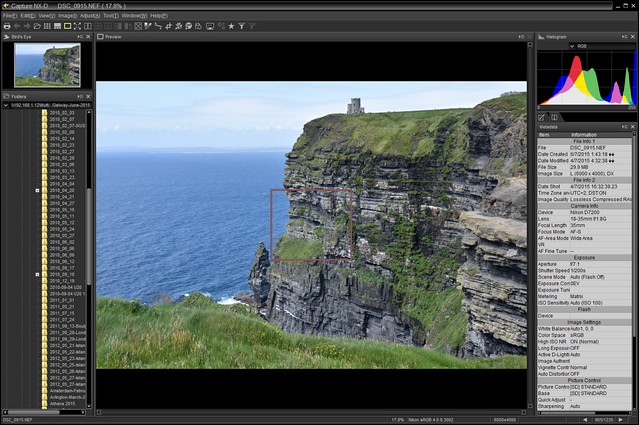
Task: Click the 17.0% zoom value in status bar
Action: [x=397, y=419]
